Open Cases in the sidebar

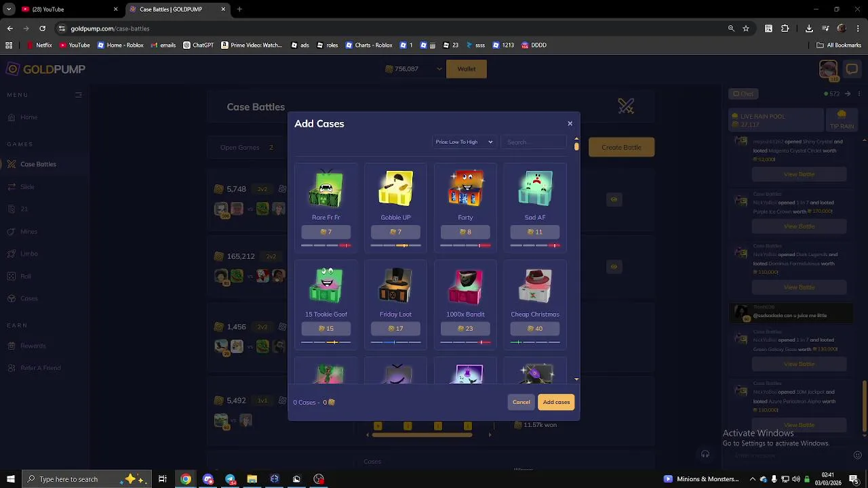(x=29, y=298)
